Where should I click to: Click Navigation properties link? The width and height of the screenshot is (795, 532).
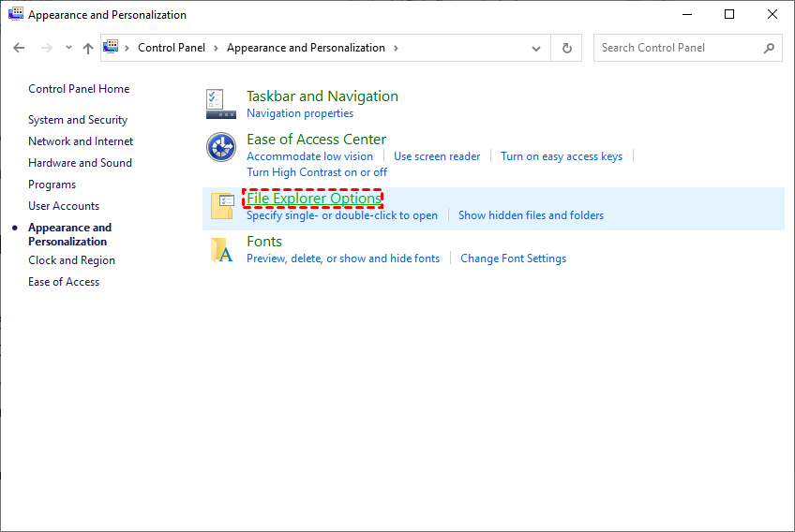pyautogui.click(x=300, y=113)
